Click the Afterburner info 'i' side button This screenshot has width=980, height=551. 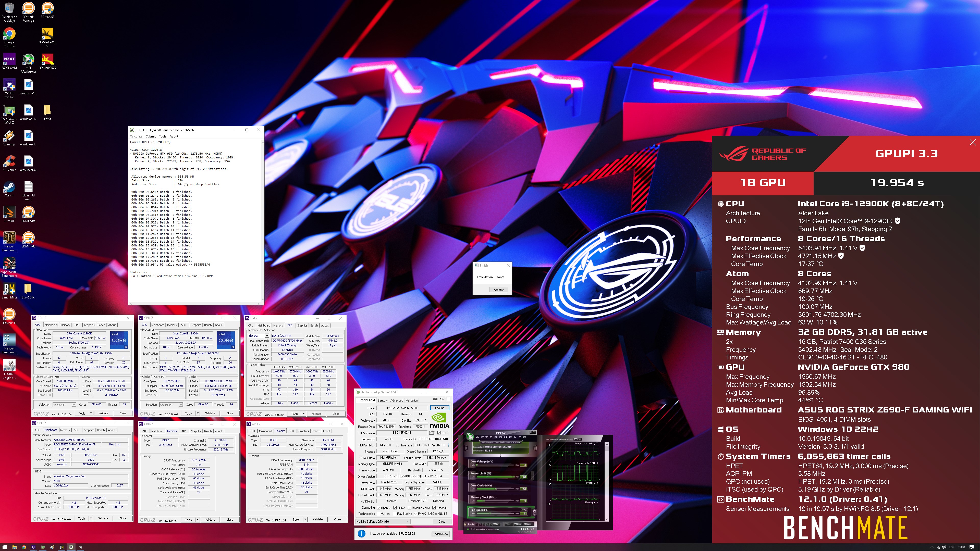535,448
